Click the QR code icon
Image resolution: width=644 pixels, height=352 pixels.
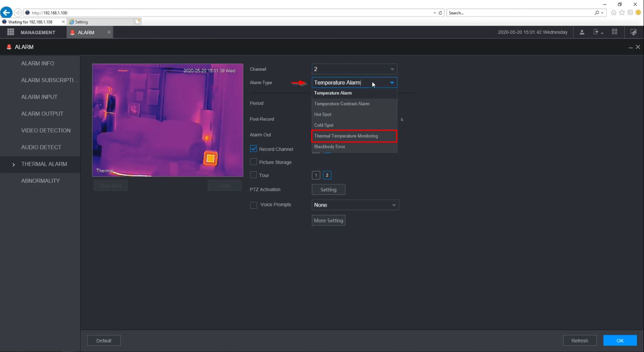[x=615, y=32]
